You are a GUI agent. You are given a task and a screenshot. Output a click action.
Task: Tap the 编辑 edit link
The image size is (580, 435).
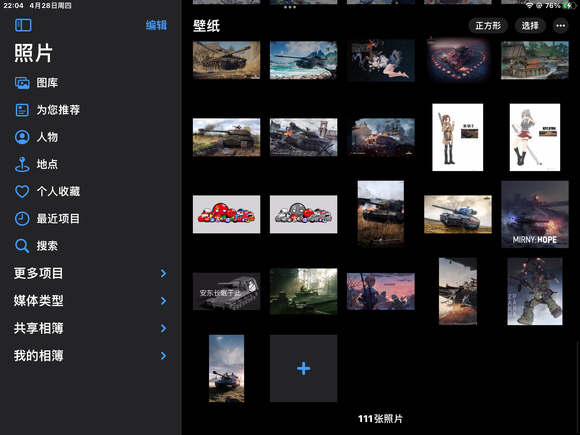[156, 25]
